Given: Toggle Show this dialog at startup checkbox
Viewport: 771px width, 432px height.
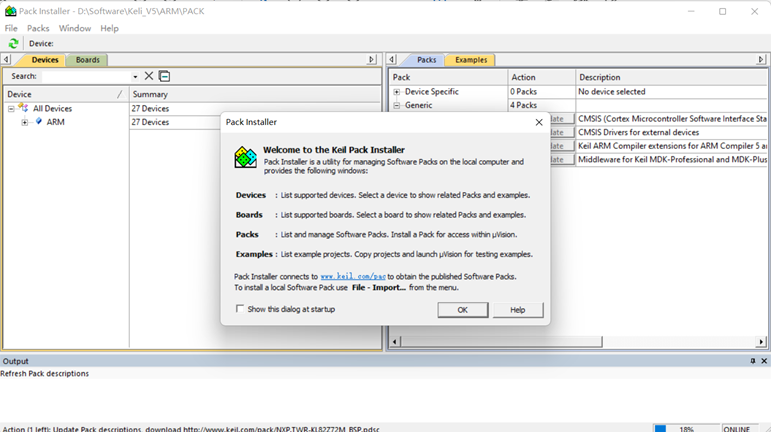Looking at the screenshot, I should point(240,309).
